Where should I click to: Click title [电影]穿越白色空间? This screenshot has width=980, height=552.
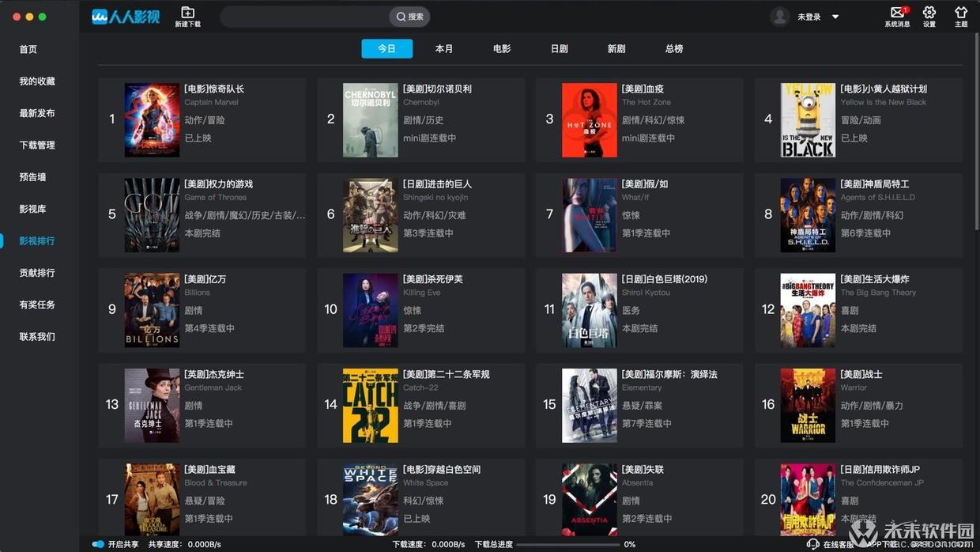442,469
